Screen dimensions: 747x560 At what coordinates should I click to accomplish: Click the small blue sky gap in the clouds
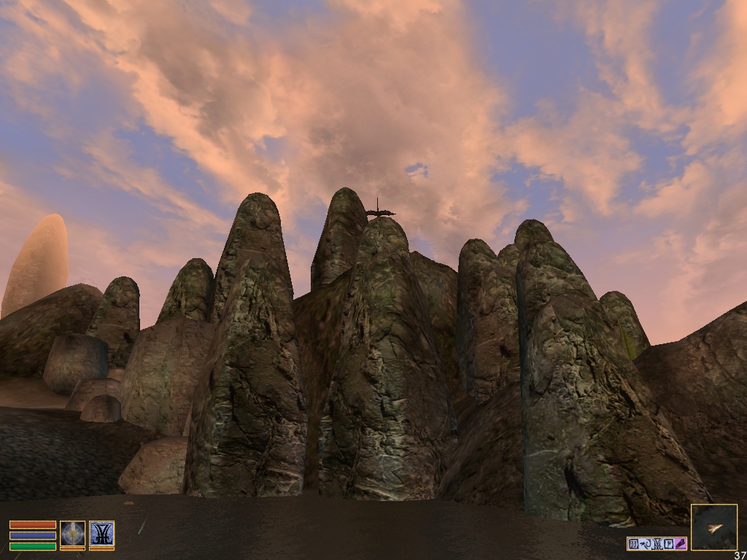(x=417, y=171)
